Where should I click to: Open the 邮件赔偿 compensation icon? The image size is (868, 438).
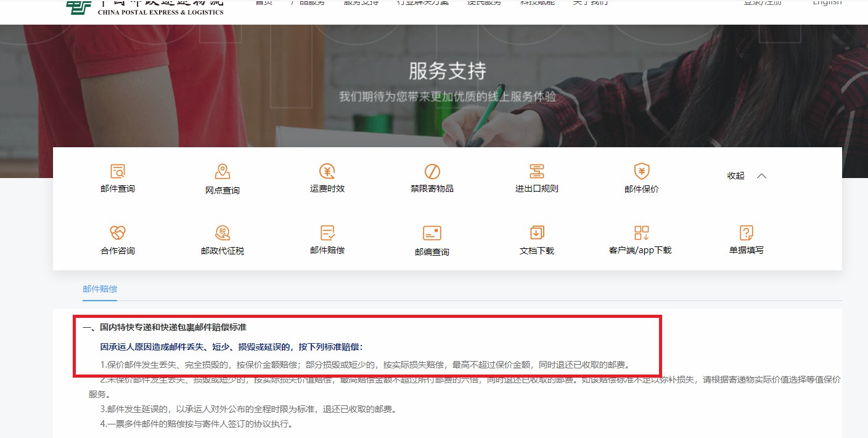[x=327, y=233]
